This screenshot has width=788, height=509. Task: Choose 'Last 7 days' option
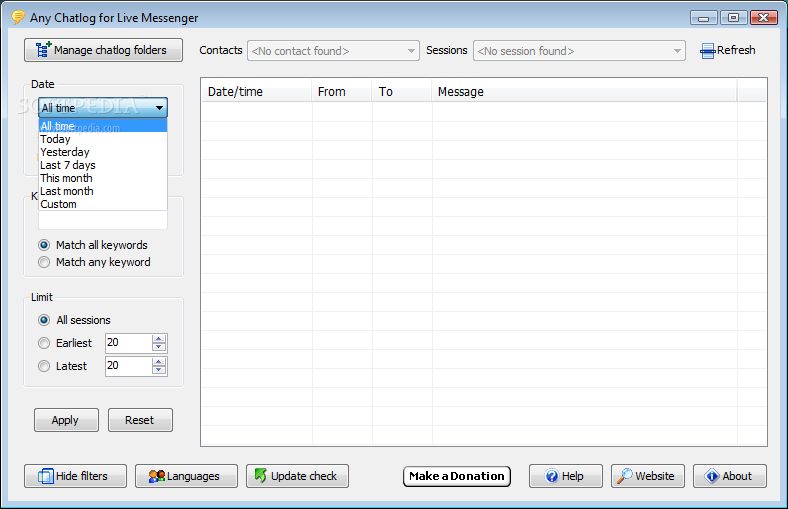103,165
